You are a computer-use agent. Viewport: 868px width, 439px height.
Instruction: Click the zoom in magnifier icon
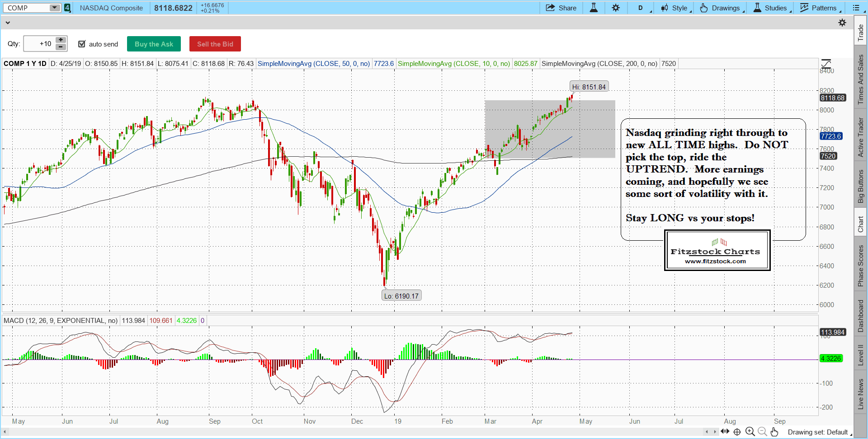click(x=750, y=432)
